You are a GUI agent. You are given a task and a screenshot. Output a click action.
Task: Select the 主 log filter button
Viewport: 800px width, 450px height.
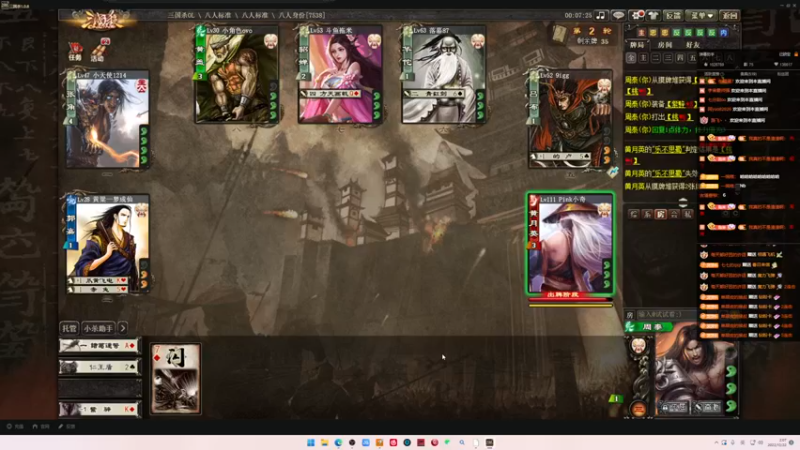(x=643, y=58)
